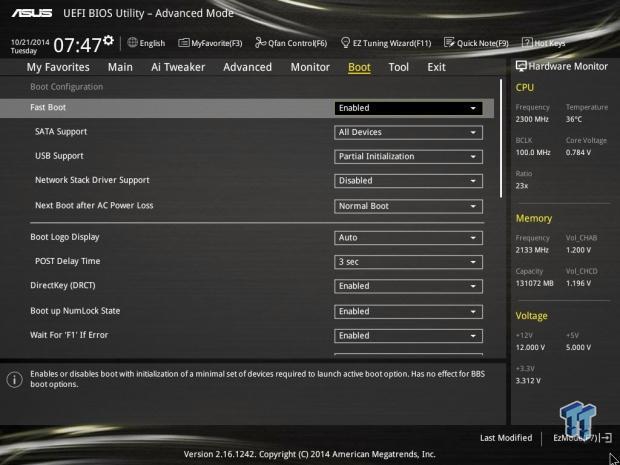Expand the DirectKey (DRCT) dropdown
Viewport: 620px width, 465px height.
[x=408, y=286]
